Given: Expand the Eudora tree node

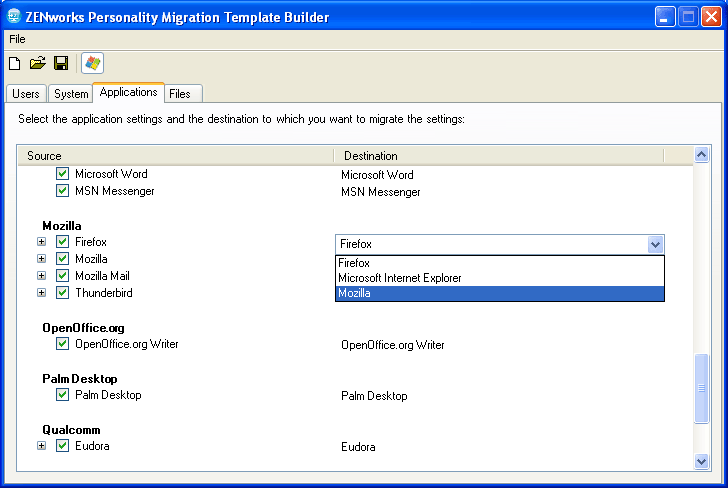Looking at the screenshot, I should pyautogui.click(x=41, y=446).
